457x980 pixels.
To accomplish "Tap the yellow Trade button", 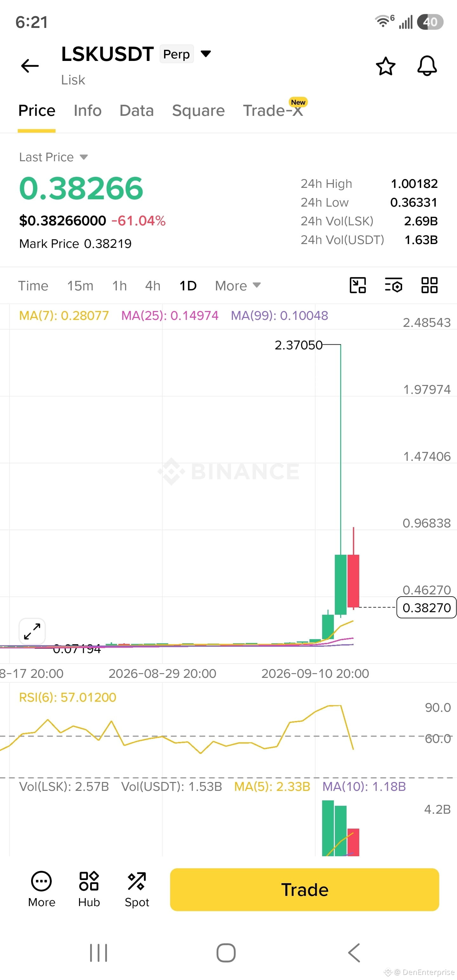I will [304, 890].
